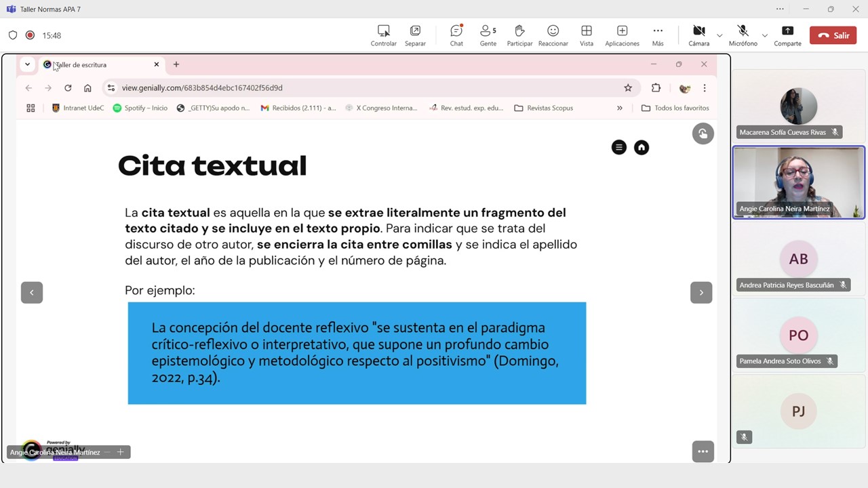Select Angie Carolina Neira Martínez video tile
Viewport: 868px width, 488px height.
click(799, 182)
